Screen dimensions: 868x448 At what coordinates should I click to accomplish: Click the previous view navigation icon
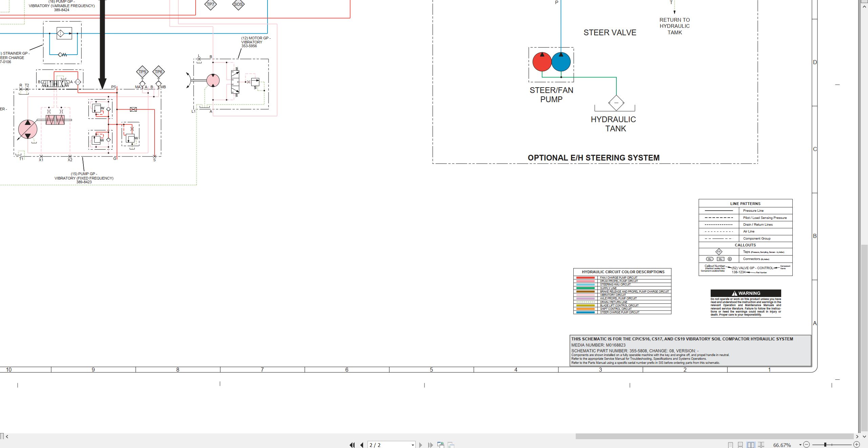point(441,445)
